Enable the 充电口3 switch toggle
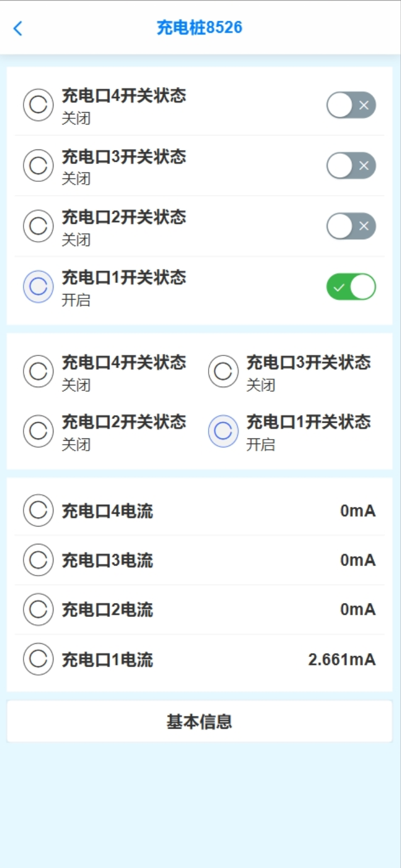The width and height of the screenshot is (401, 868). (351, 165)
